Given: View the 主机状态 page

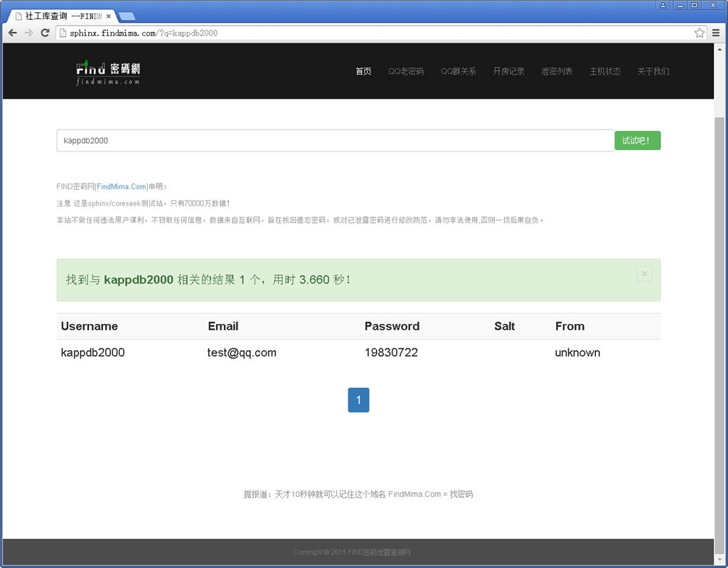Looking at the screenshot, I should pyautogui.click(x=605, y=72).
